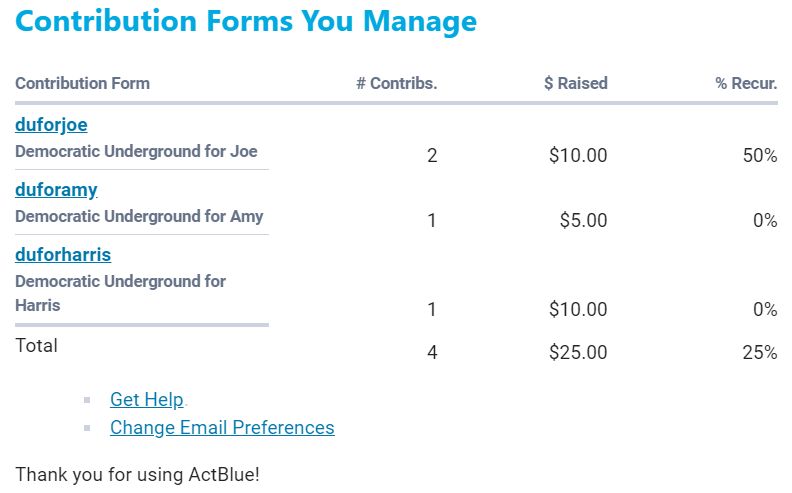Click the $5.00 raised amount for duforamy

[583, 220]
